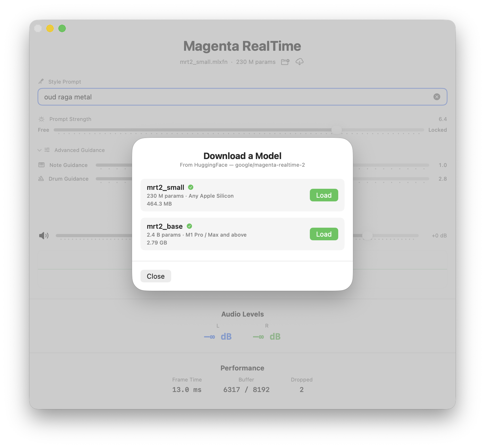Click the Dropped count '2'
Screen dimensions: 485x448
coord(302,390)
